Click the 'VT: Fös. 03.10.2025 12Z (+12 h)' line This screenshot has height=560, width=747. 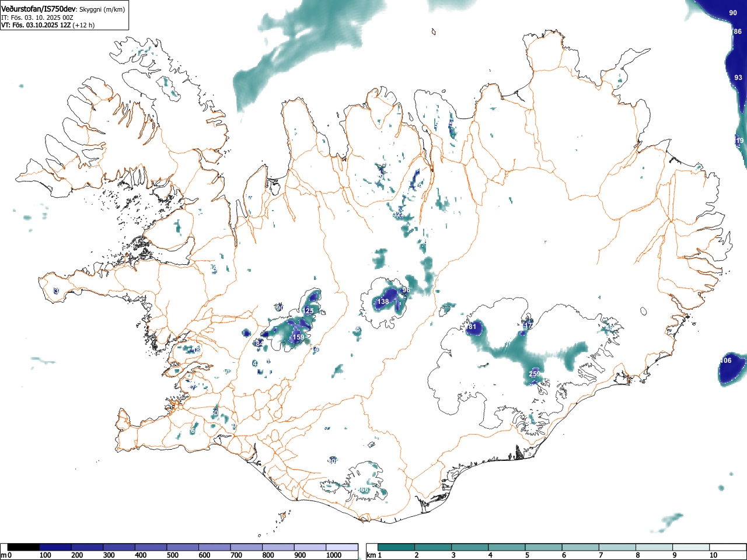coord(48,25)
